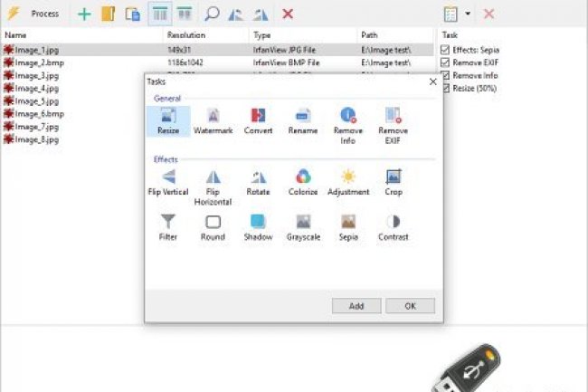Click the IrfanView JPG File type cell
Screen dimensions: 588x392
284,50
